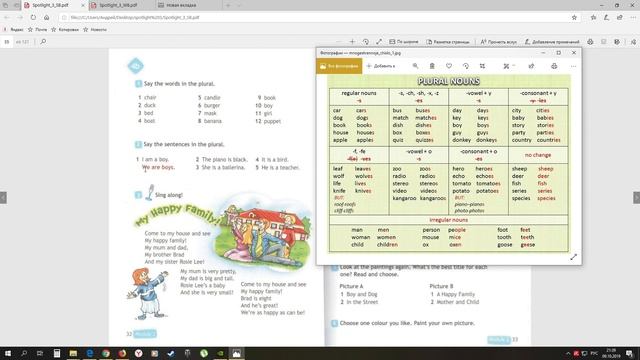Open 'Новости' bookmark in favorites bar

pyautogui.click(x=95, y=30)
